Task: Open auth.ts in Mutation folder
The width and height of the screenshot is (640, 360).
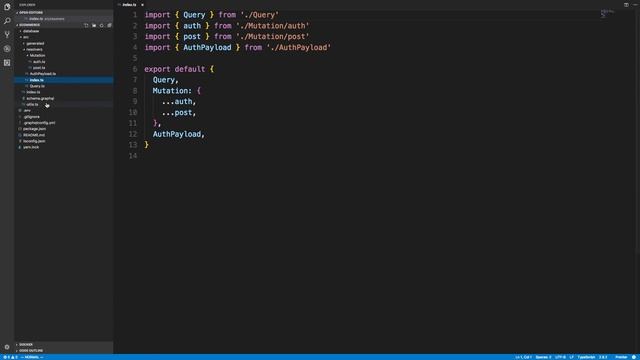Action: coord(39,62)
